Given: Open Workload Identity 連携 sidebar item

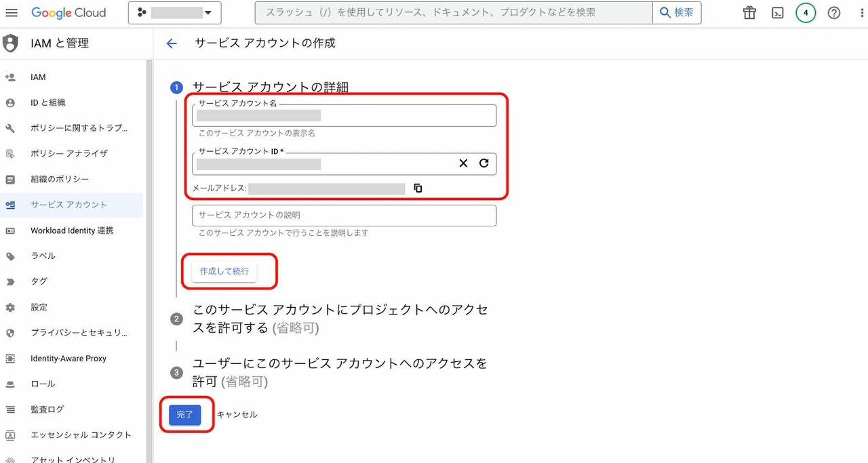Looking at the screenshot, I should [x=71, y=230].
